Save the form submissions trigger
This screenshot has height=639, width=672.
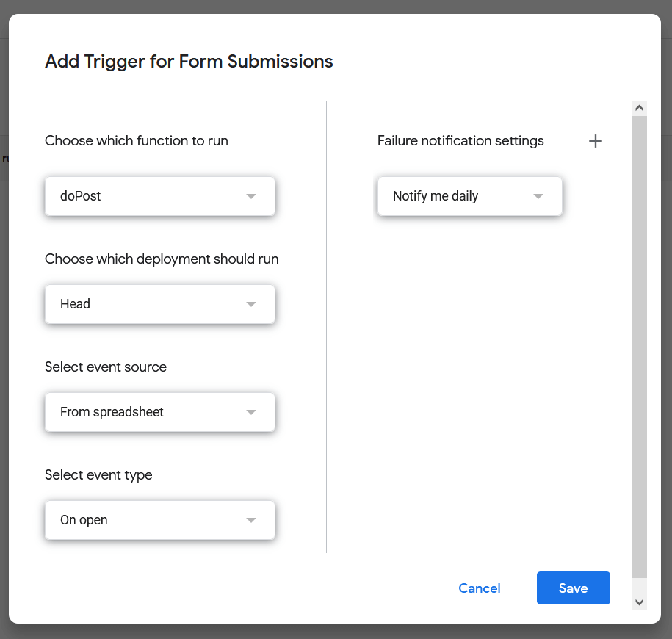tap(573, 588)
